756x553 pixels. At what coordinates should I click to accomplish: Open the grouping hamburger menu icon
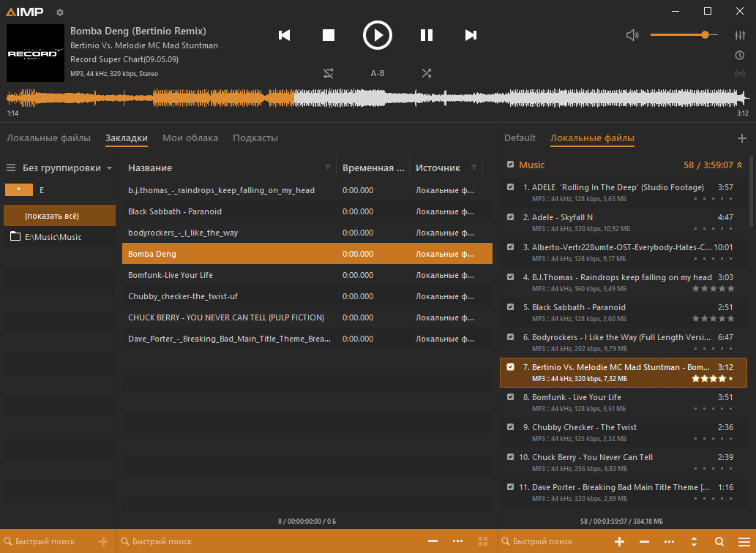coord(11,168)
